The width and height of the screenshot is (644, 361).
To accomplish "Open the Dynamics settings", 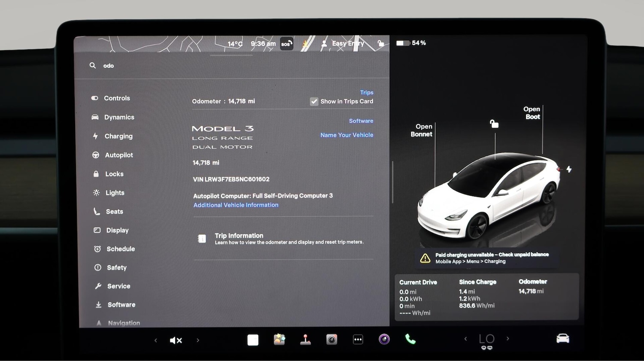I will (x=113, y=117).
